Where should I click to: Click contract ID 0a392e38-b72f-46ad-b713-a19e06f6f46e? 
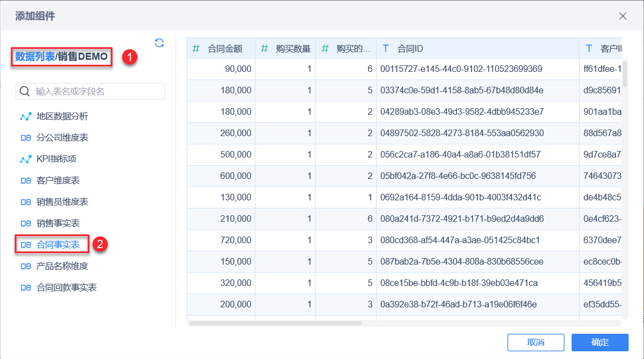tap(459, 304)
